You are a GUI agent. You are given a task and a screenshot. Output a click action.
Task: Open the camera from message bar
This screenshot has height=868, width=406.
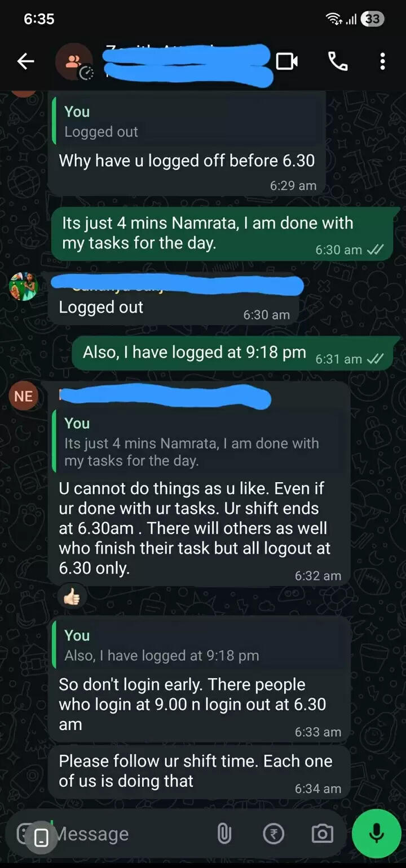pyautogui.click(x=322, y=834)
